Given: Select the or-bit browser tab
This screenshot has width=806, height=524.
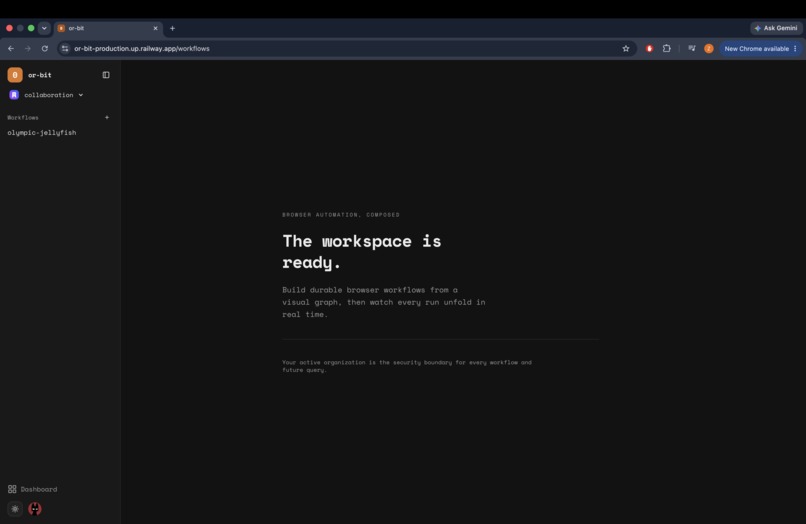Looking at the screenshot, I should click(x=108, y=28).
